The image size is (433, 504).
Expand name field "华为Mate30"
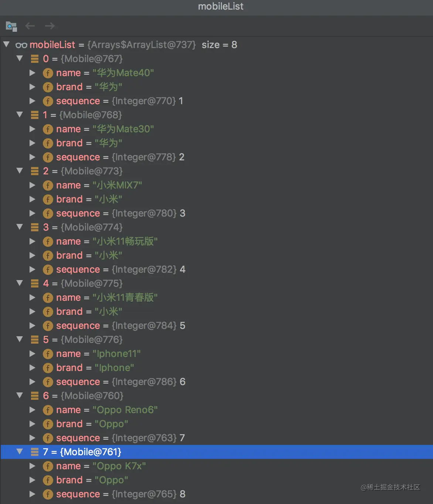[x=33, y=129]
